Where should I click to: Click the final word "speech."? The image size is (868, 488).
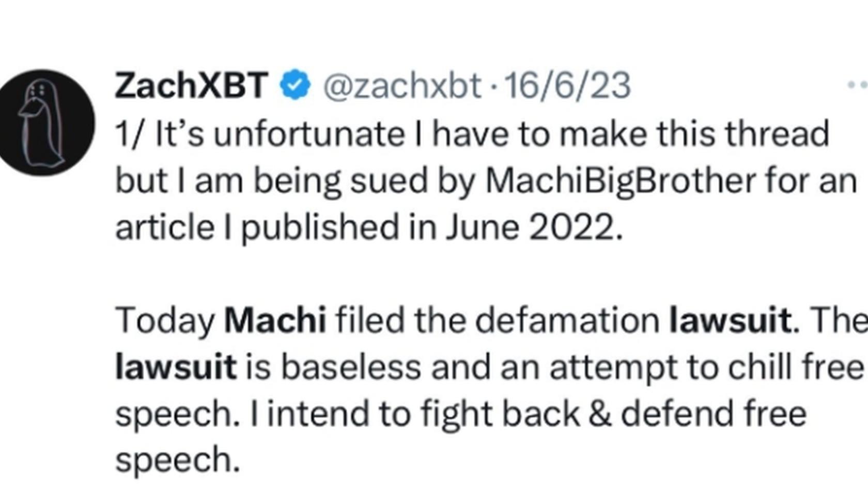(x=177, y=460)
